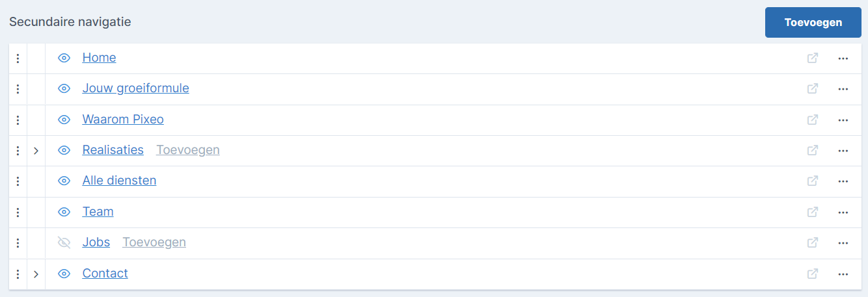Open more options dots for Team row

[843, 212]
